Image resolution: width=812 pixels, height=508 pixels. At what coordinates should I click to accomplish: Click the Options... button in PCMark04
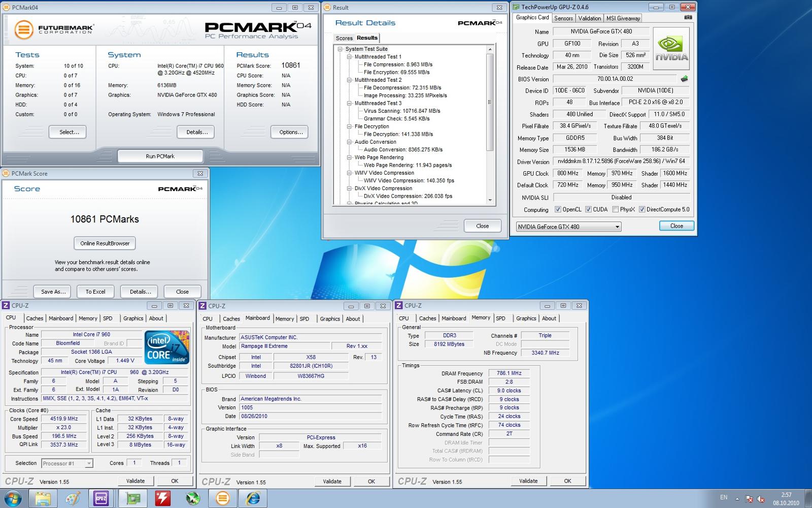point(289,132)
